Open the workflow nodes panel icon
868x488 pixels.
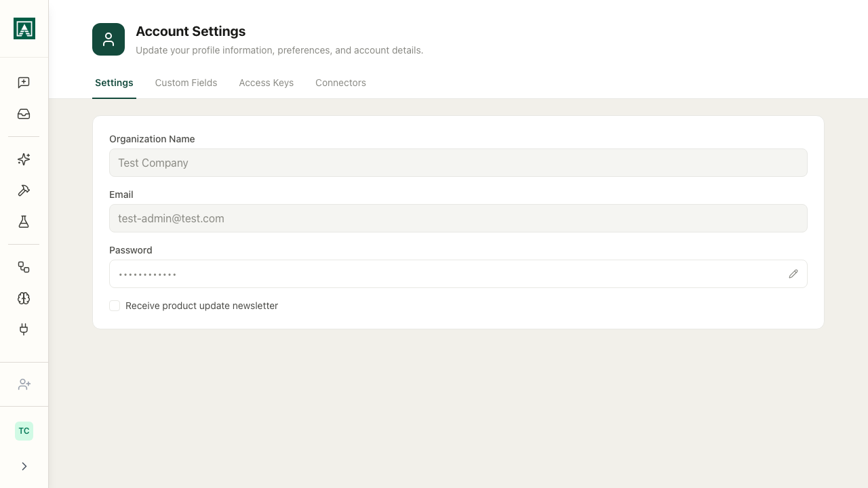tap(24, 268)
